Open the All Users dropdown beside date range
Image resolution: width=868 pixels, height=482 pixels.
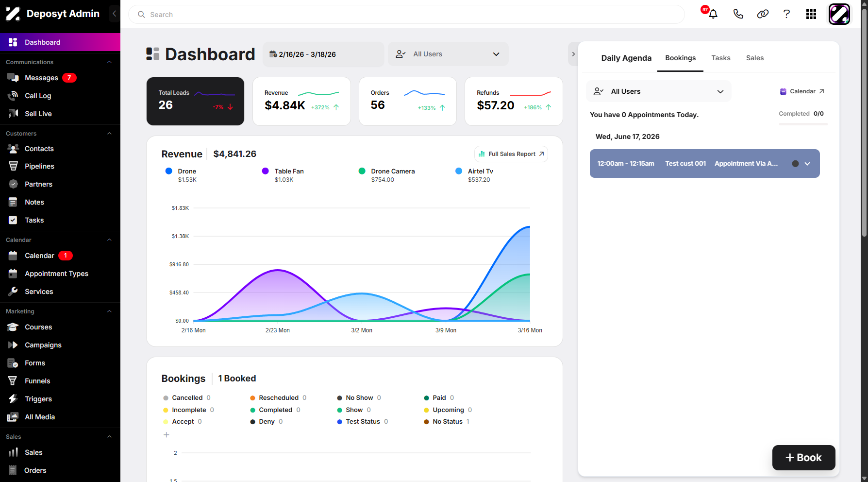click(448, 54)
